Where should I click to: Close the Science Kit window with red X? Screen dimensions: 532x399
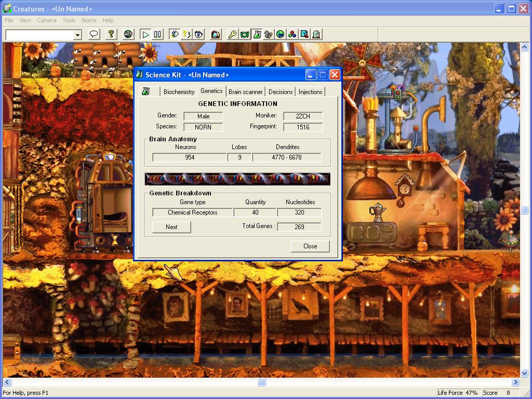(335, 75)
